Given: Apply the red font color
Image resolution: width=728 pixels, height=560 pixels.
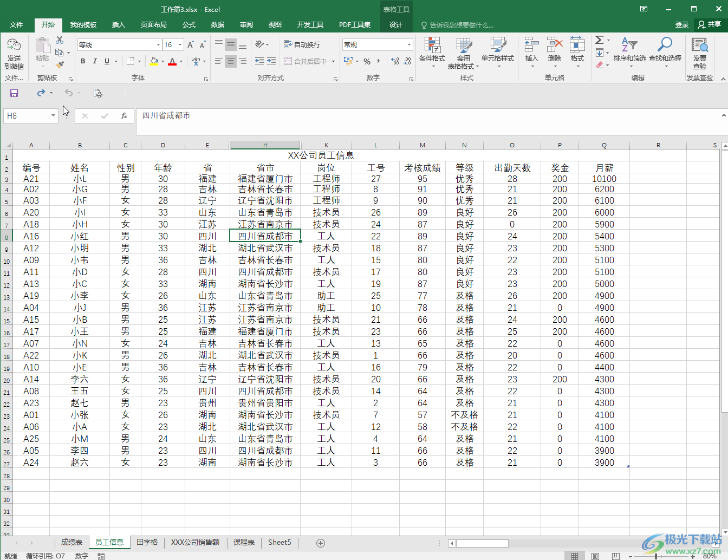Looking at the screenshot, I should (x=172, y=62).
